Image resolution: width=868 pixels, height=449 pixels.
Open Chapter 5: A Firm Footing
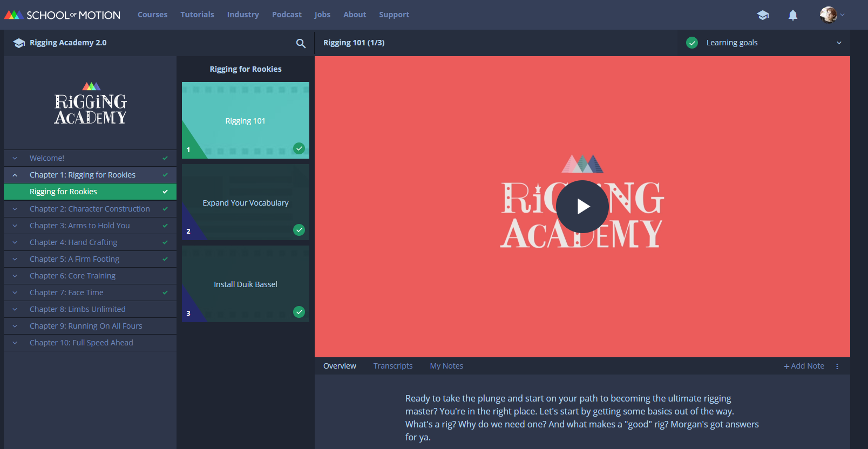[x=90, y=259]
